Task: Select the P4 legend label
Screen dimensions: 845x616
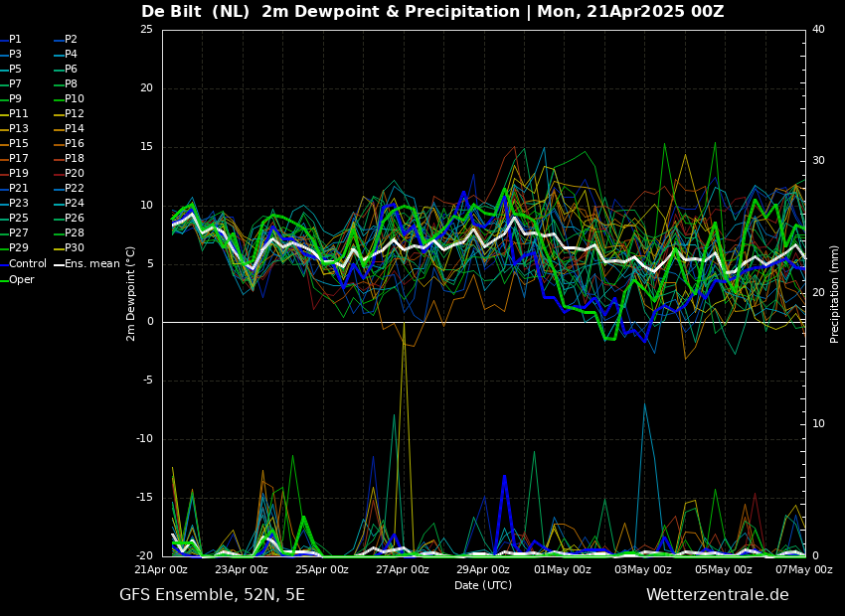Action: [x=67, y=54]
